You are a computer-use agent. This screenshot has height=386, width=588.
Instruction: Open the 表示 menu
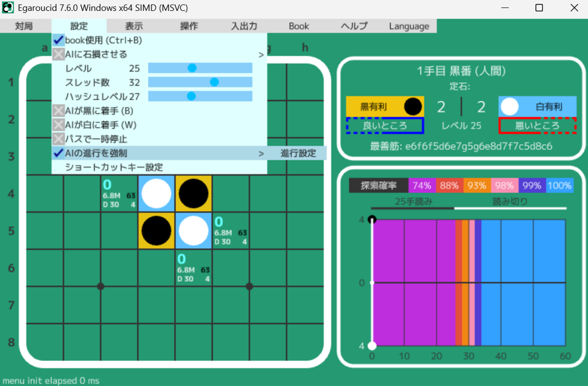pos(134,26)
